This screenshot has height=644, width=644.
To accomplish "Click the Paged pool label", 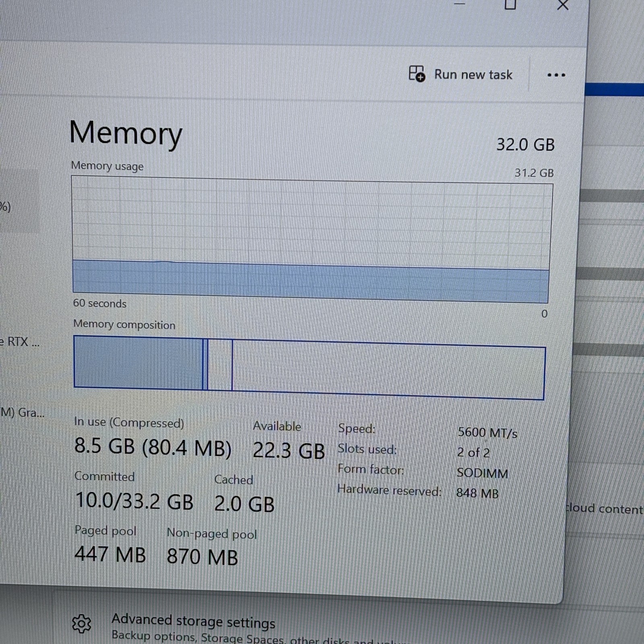I will (105, 531).
